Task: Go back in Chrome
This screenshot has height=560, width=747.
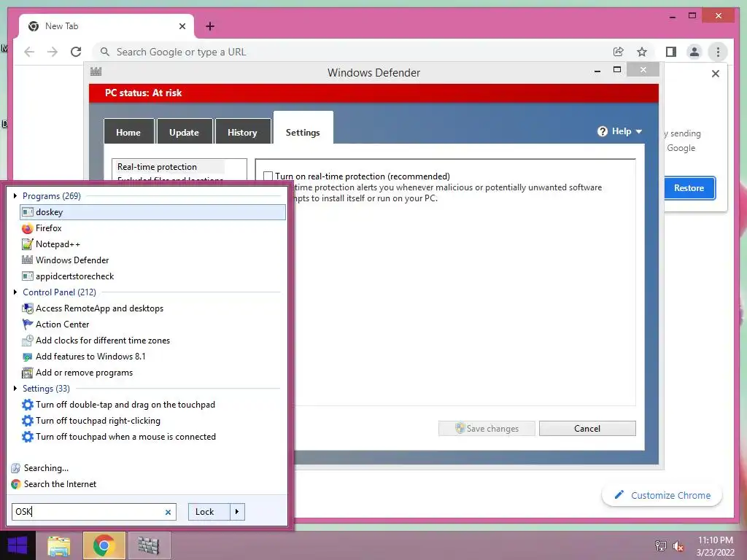Action: (29, 52)
